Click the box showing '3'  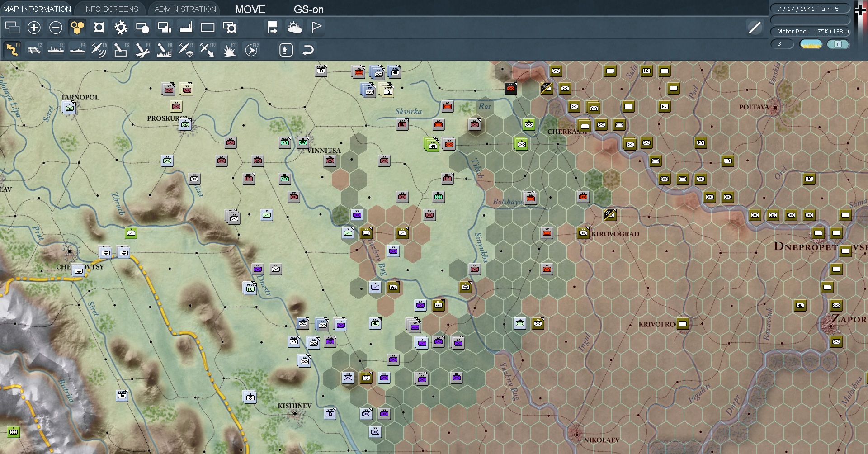click(x=782, y=44)
